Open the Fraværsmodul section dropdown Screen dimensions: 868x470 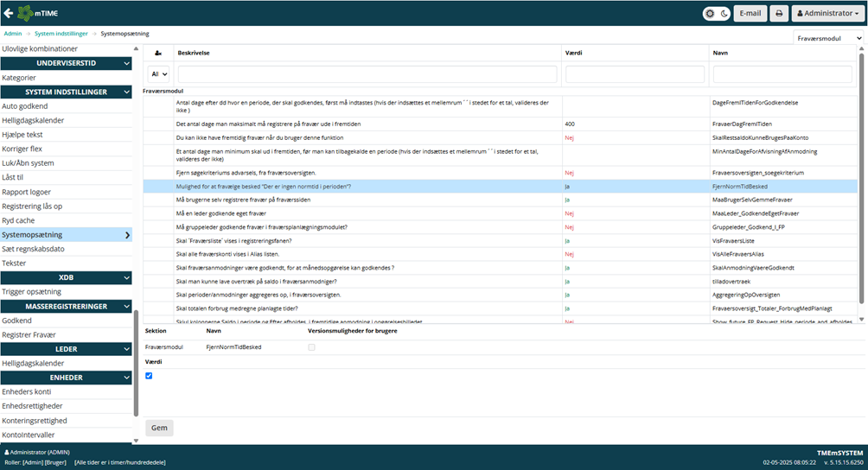point(827,38)
